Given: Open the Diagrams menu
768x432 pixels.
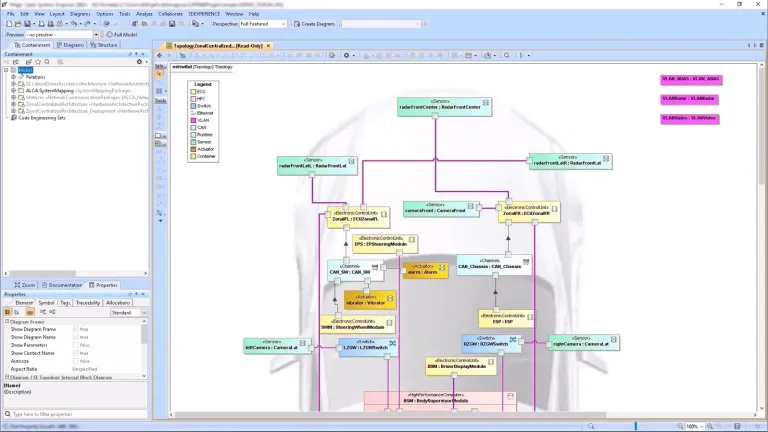Looking at the screenshot, I should pyautogui.click(x=80, y=14).
